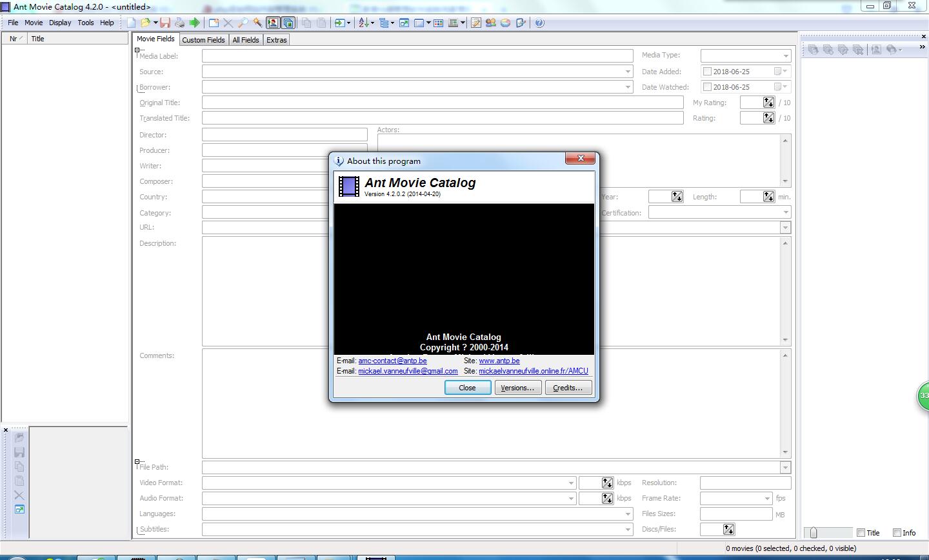Viewport: 929px width, 560px height.
Task: Expand the Audio Format dropdown
Action: [x=570, y=498]
